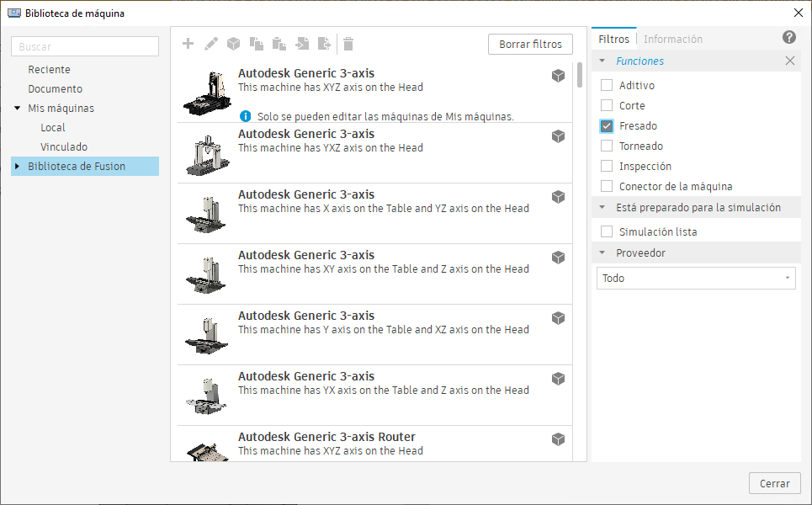Switch to the Filtros tab

(x=613, y=39)
